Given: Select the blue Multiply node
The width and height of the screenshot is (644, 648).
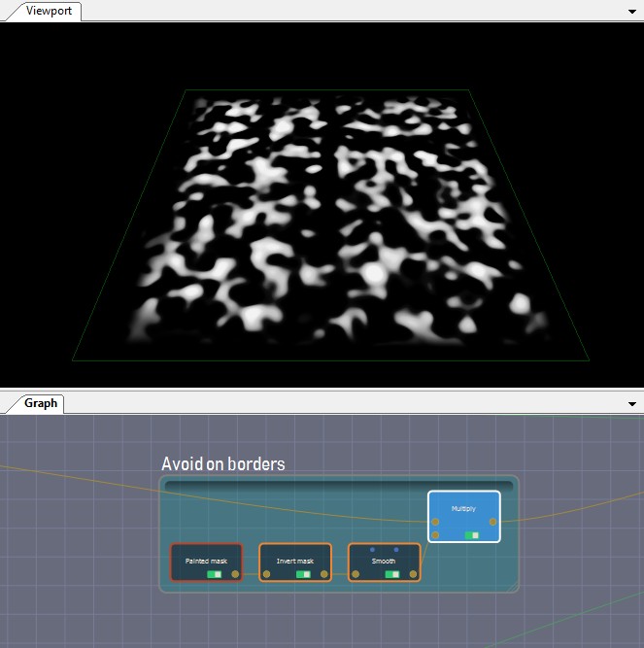Looking at the screenshot, I should click(x=464, y=516).
